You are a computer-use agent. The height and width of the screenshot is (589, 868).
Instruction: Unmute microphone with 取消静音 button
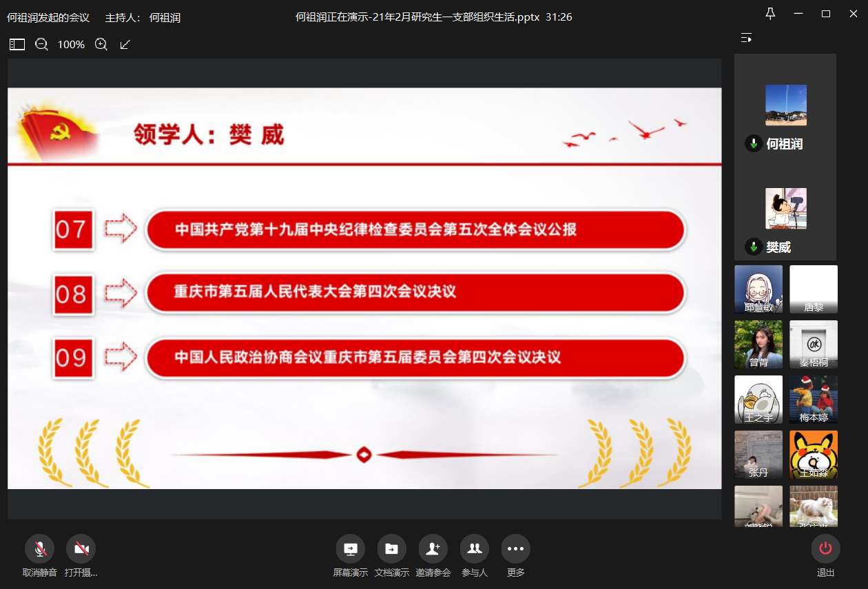click(39, 549)
